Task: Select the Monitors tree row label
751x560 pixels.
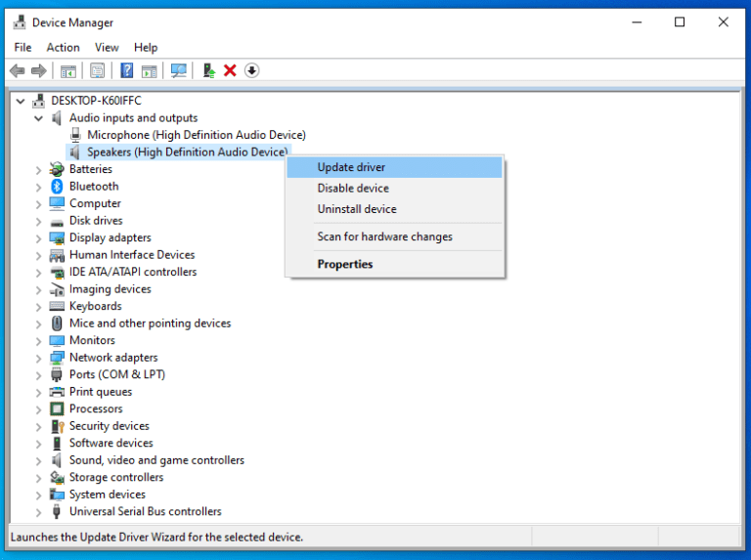Action: (x=92, y=340)
